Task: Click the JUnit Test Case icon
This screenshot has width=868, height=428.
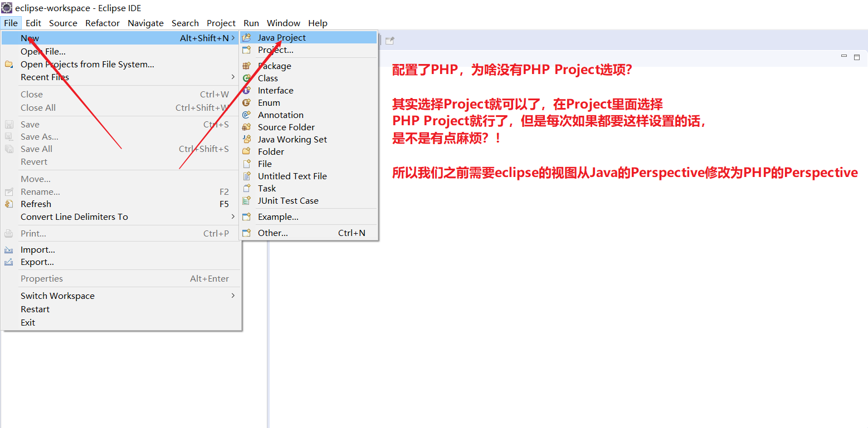Action: click(246, 200)
